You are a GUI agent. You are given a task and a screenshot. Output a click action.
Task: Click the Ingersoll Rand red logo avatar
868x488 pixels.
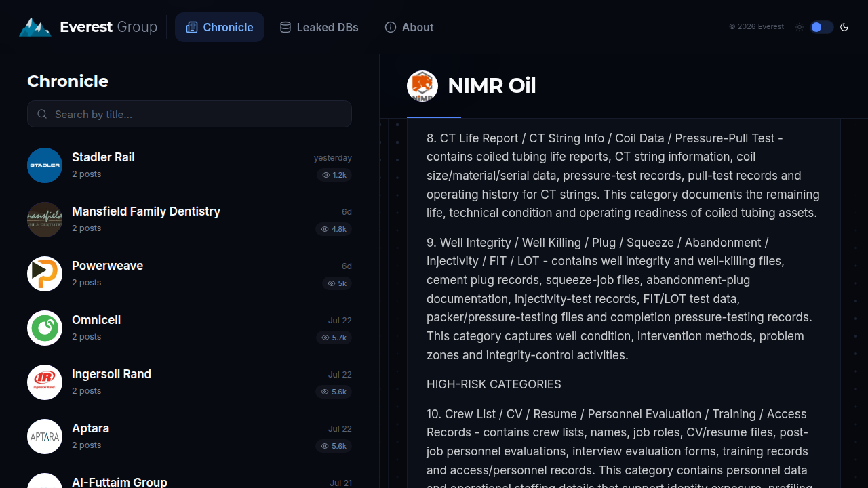tap(45, 382)
